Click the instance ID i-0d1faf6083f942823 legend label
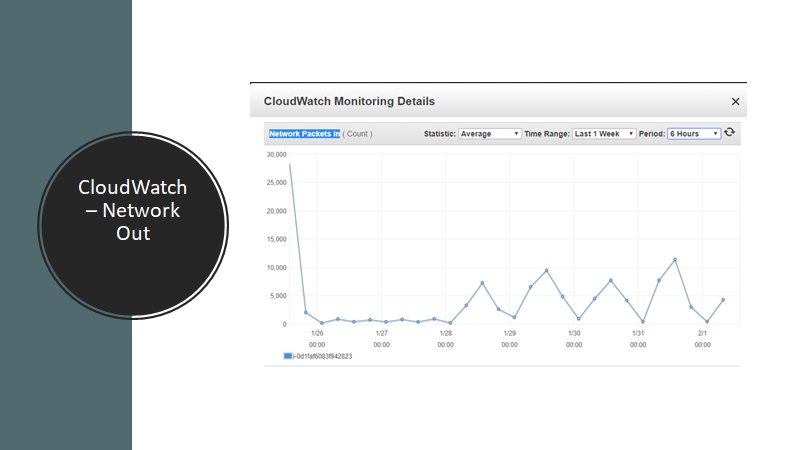 coord(322,356)
